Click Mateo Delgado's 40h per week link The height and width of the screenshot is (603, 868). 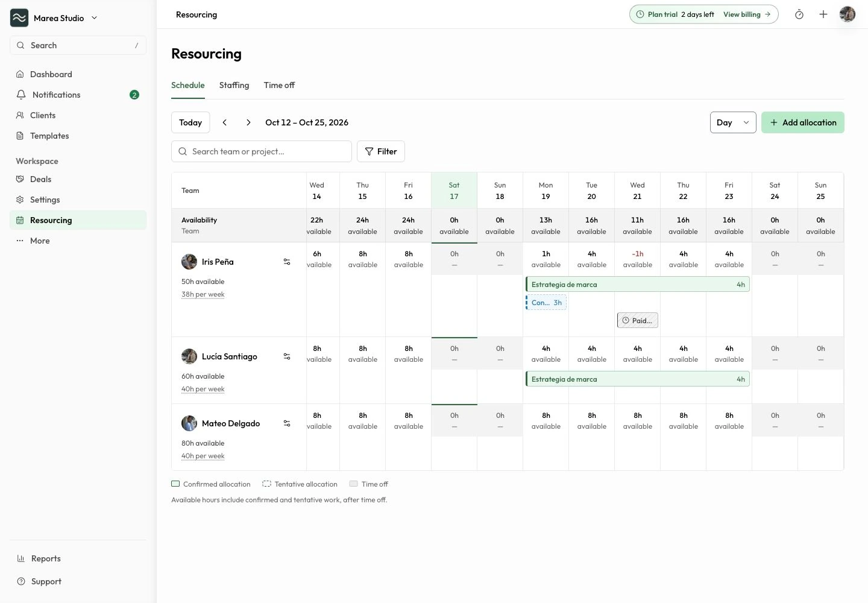pos(203,456)
